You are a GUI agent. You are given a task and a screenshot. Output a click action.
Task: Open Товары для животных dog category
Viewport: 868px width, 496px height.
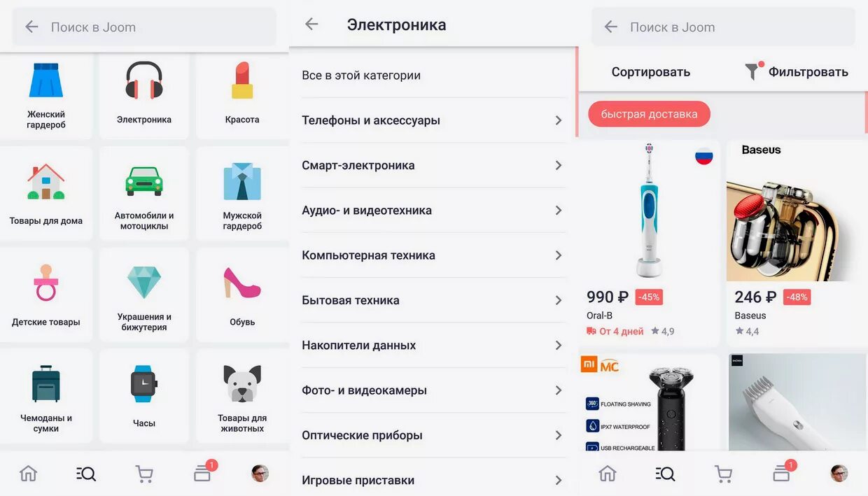point(242,383)
